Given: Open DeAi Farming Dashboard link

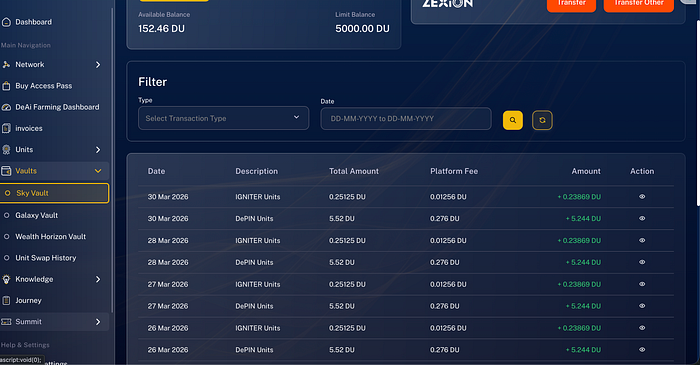Looking at the screenshot, I should point(57,107).
